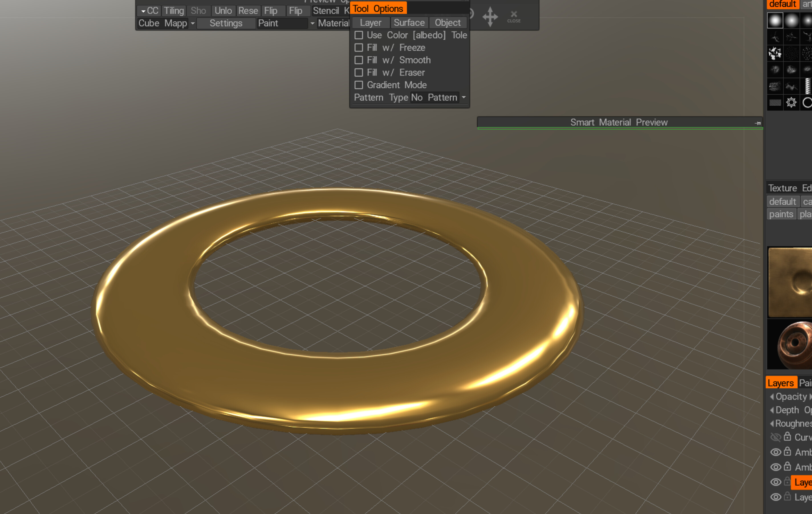Decrease Opacity with the left arrow

click(x=772, y=397)
